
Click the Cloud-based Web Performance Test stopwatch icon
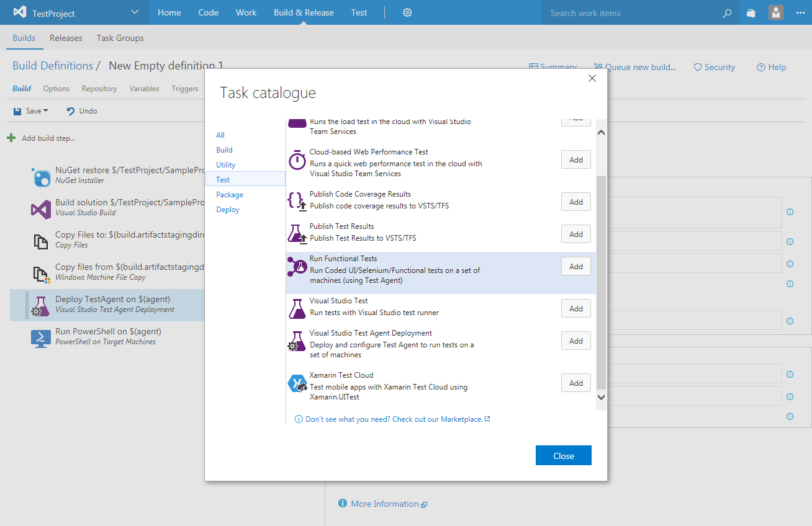click(297, 161)
